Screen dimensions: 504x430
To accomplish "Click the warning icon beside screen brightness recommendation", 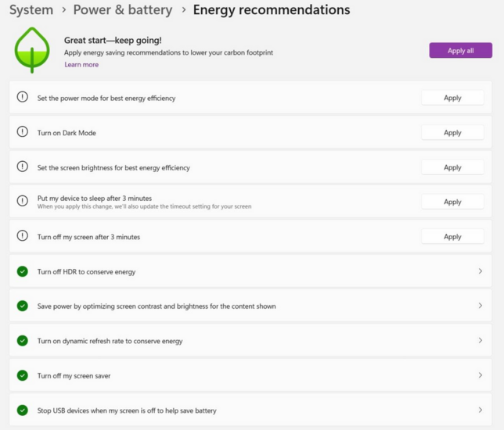I will point(23,167).
